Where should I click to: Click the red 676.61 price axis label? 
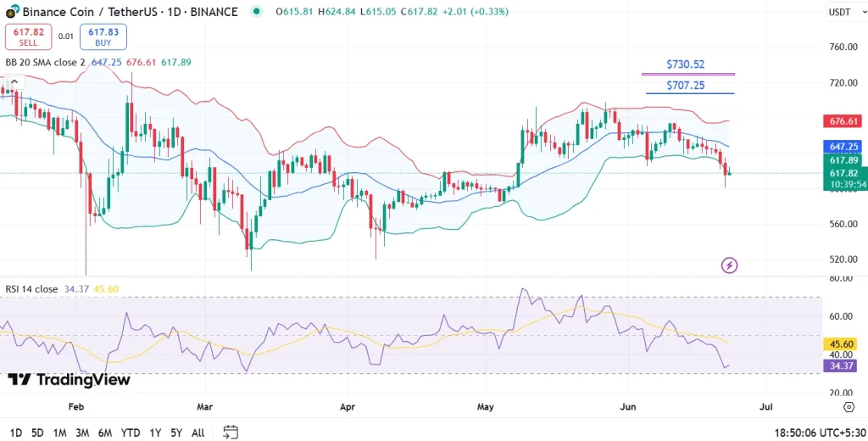click(x=843, y=120)
